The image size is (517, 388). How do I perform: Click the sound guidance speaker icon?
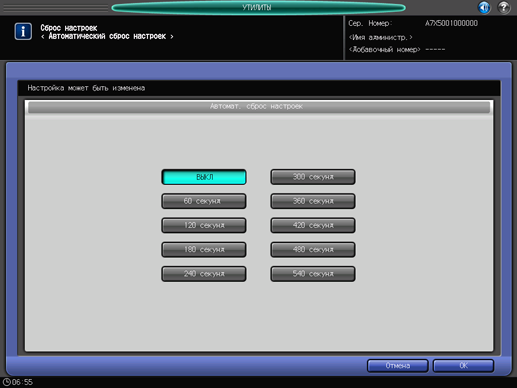484,7
